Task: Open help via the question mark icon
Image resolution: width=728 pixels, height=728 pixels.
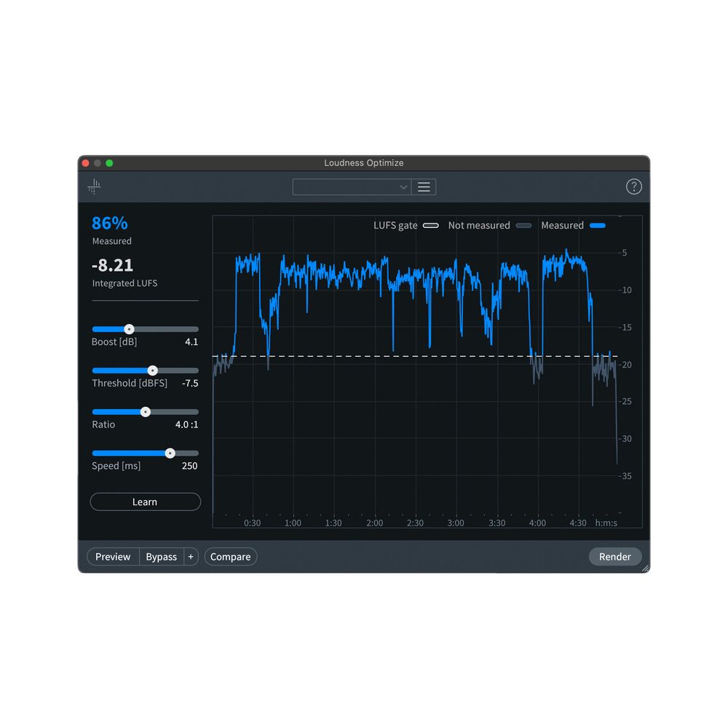Action: [633, 186]
